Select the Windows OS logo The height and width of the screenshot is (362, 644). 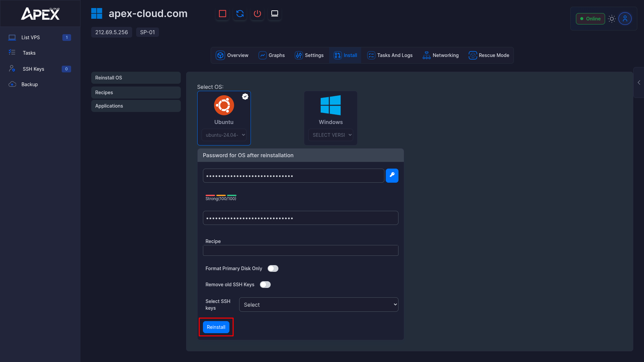coord(330,105)
